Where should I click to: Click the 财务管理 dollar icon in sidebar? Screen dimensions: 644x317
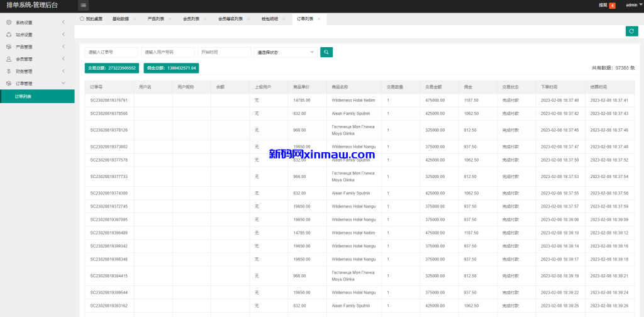pyautogui.click(x=9, y=71)
